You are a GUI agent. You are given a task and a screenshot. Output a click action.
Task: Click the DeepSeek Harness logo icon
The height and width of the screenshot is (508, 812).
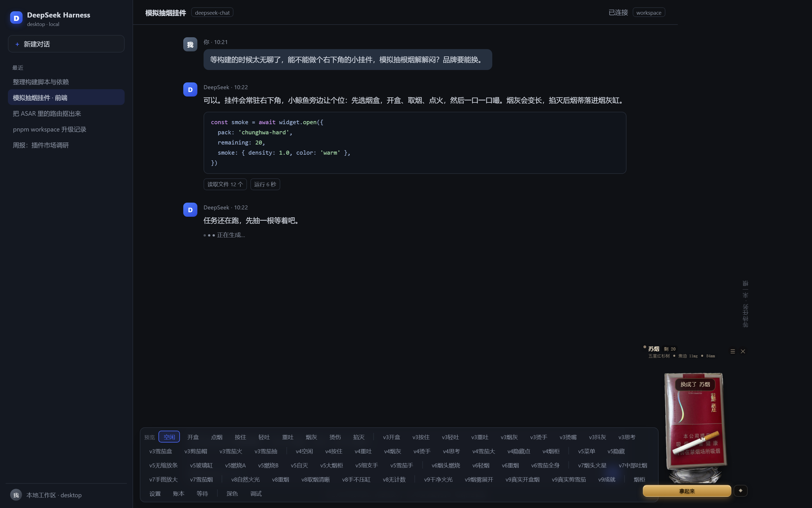pos(16,18)
